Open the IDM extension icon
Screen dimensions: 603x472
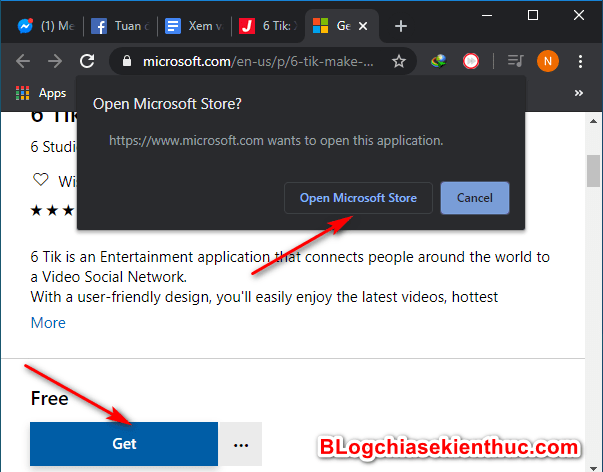coord(438,61)
